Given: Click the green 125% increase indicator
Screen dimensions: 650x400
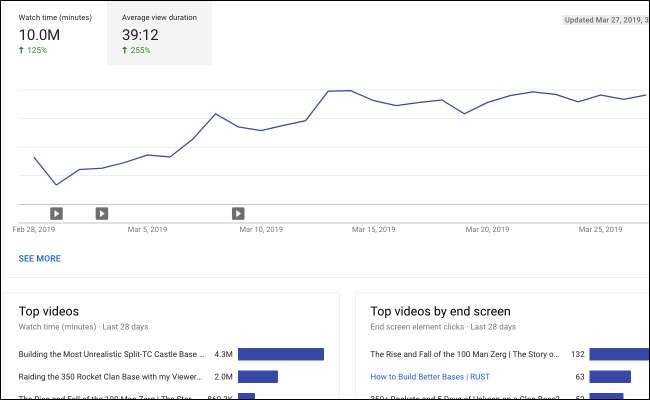Looking at the screenshot, I should coord(35,51).
